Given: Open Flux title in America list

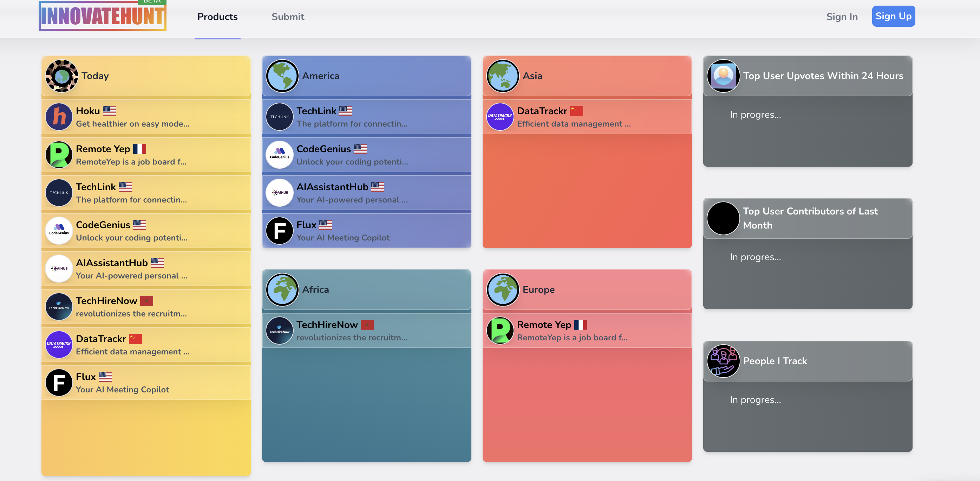Looking at the screenshot, I should 306,225.
